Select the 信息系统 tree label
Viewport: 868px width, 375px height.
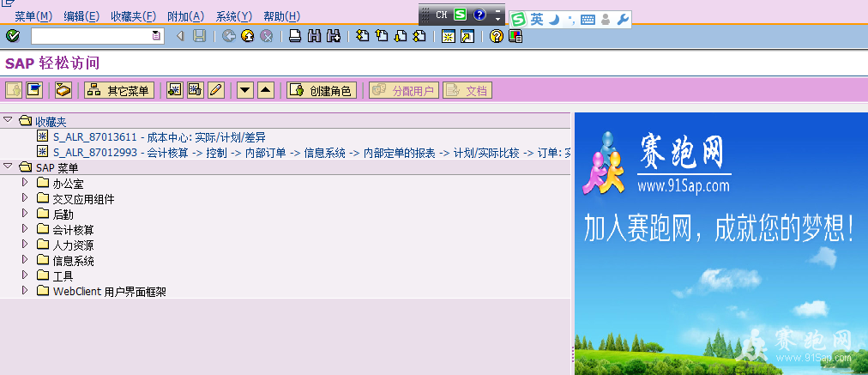click(x=73, y=261)
